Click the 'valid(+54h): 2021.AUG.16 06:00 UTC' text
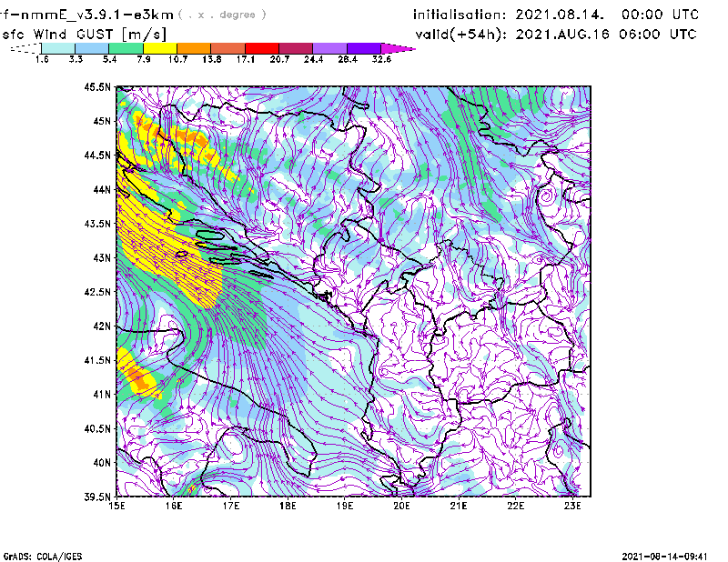Screen dimensions: 728x562 coord(556,35)
